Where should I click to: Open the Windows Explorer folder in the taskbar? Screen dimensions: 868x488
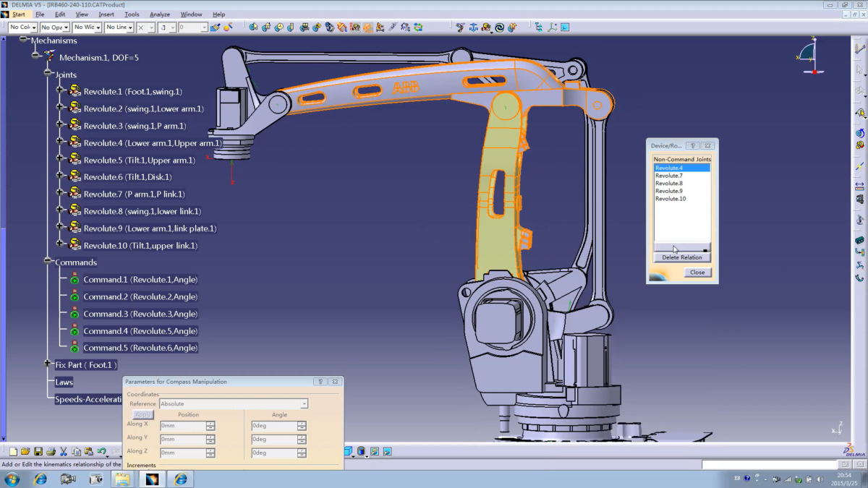tap(123, 479)
